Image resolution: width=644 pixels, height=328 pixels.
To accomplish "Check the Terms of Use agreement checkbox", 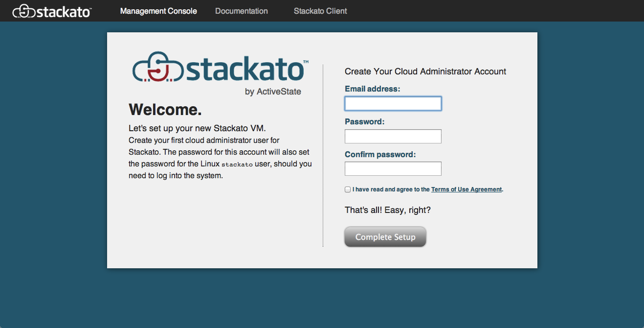I will point(348,189).
